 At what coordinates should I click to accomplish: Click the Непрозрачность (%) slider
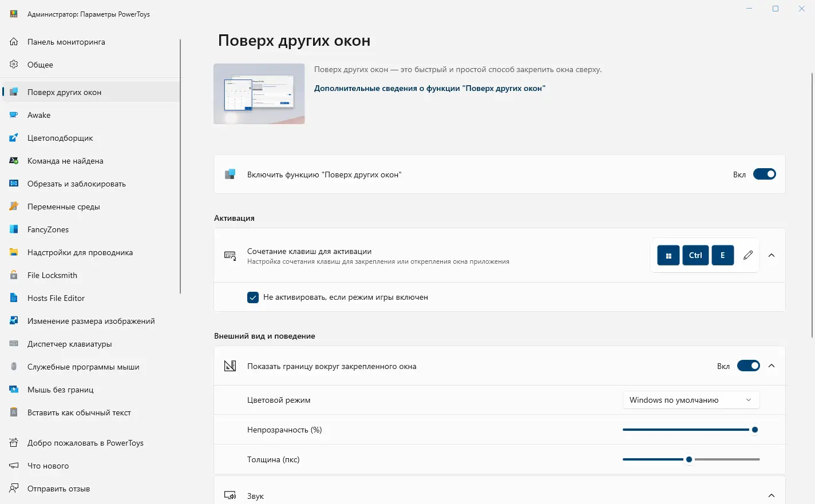(691, 430)
